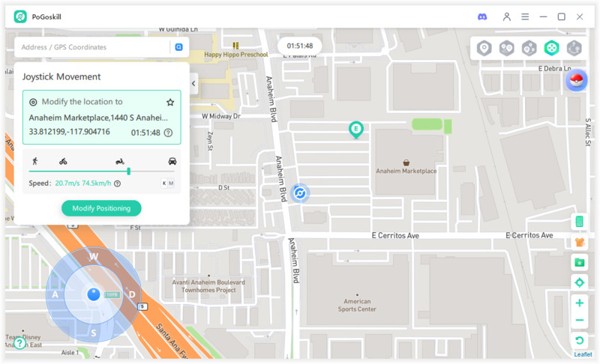Image resolution: width=600 pixels, height=364 pixels.
Task: Switch speed unit to K
Action: [164, 183]
